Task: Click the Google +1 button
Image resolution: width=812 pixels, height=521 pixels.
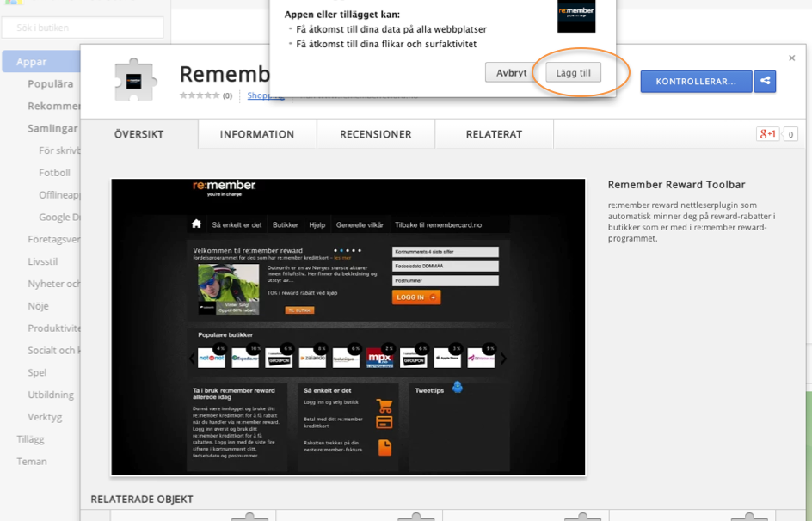Action: pos(767,134)
